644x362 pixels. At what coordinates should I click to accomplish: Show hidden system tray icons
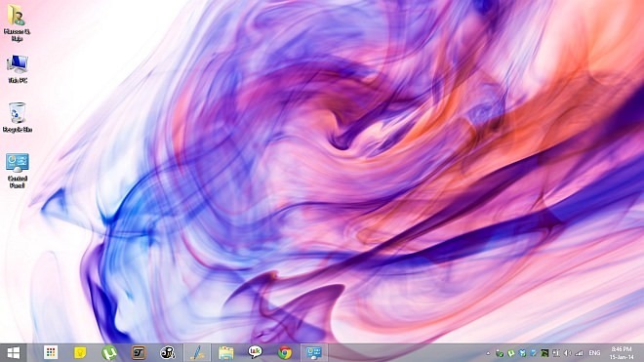(x=488, y=353)
